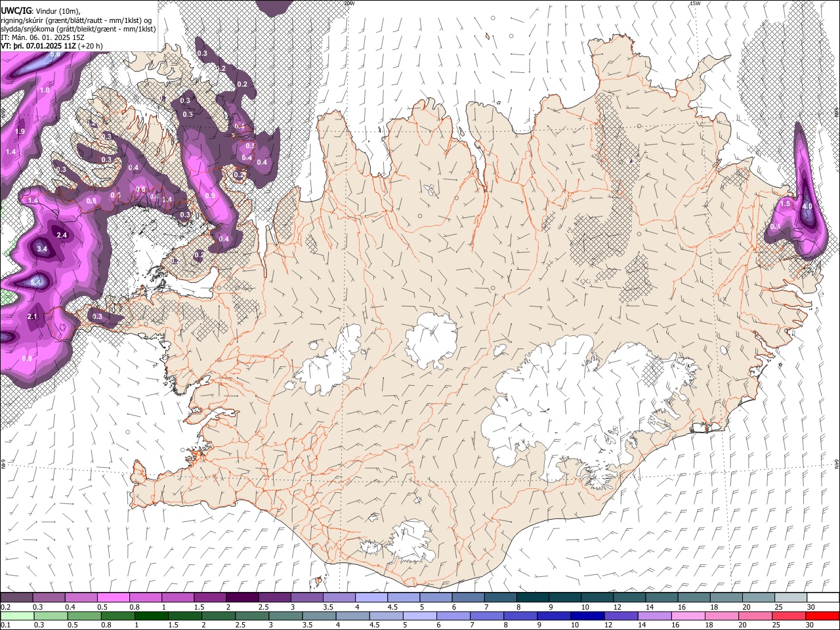Click the pale lilac 4–4.5 snow legend swatch

point(371,598)
